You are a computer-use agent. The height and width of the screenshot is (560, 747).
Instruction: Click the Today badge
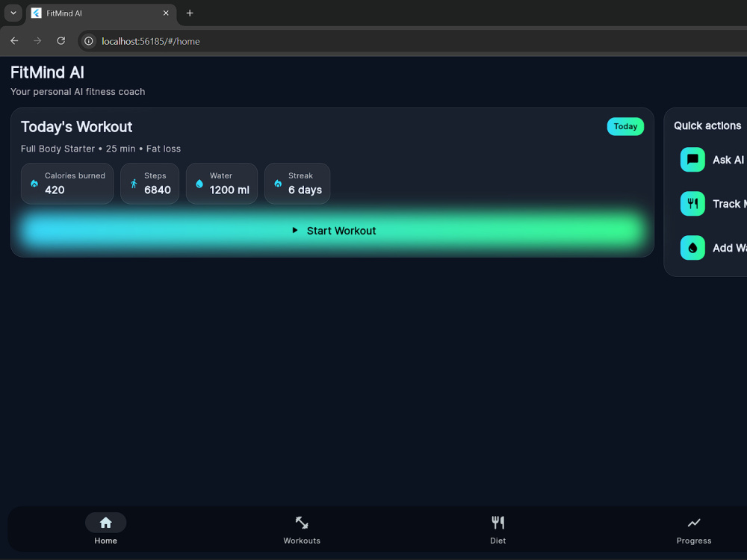625,126
